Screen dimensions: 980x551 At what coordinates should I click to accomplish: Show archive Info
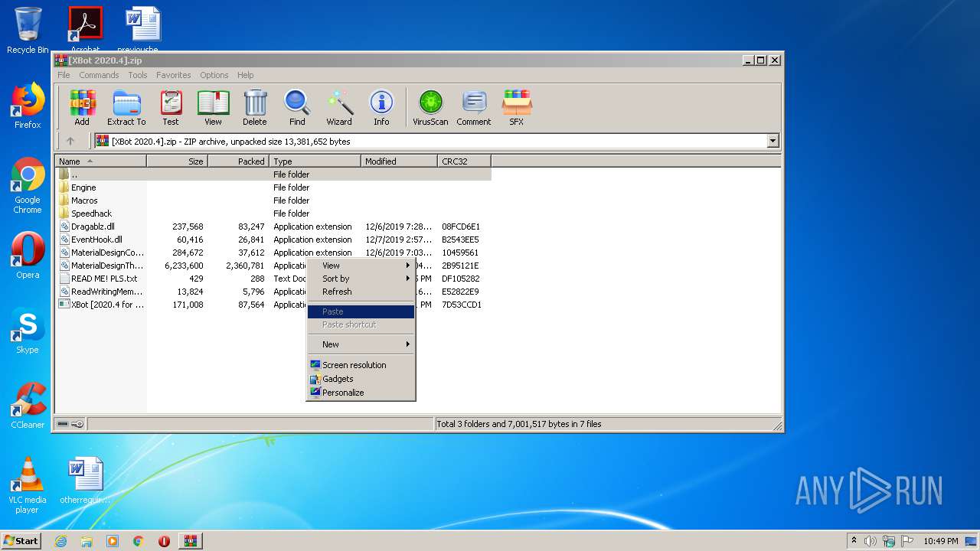pos(381,107)
